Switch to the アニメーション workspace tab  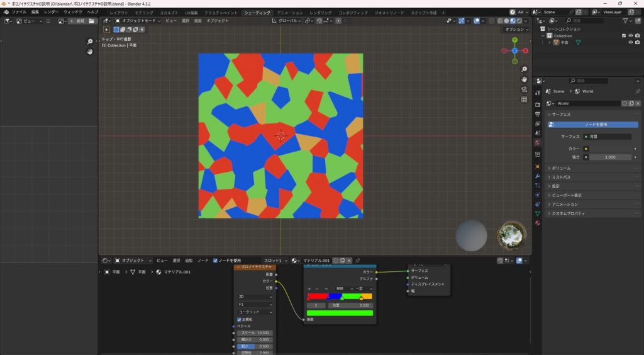coord(290,13)
